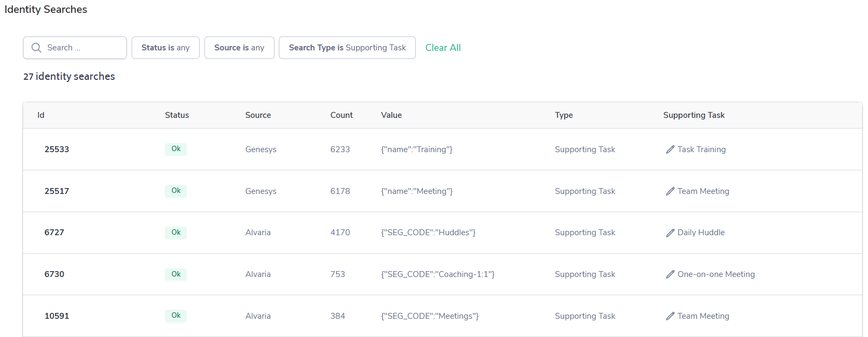Open the Status filter dropdown
868x337 pixels.
coord(165,48)
